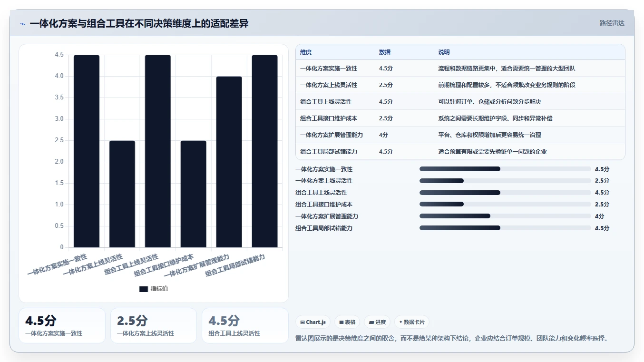644x362 pixels.
Task: Click description 流程和数据链路更集中 in the table
Action: tap(507, 68)
